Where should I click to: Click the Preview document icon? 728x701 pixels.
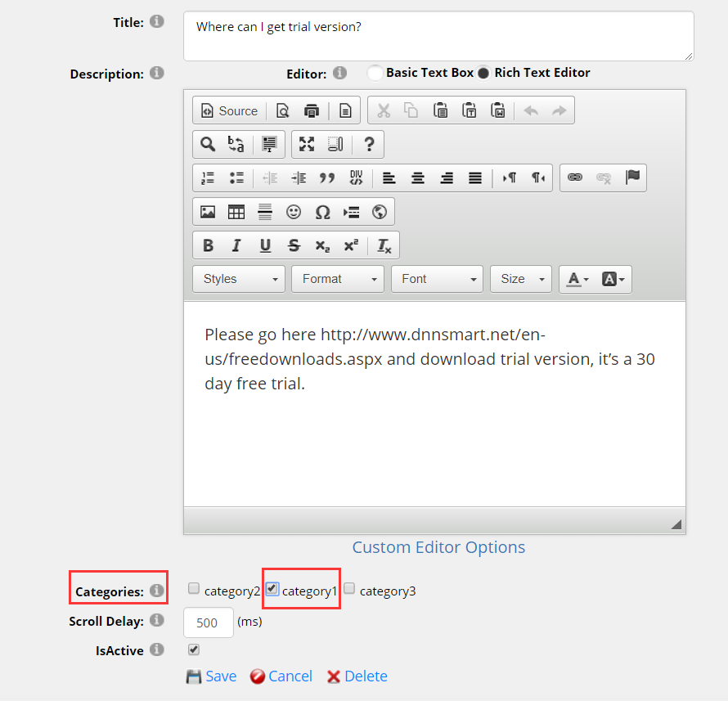[282, 111]
